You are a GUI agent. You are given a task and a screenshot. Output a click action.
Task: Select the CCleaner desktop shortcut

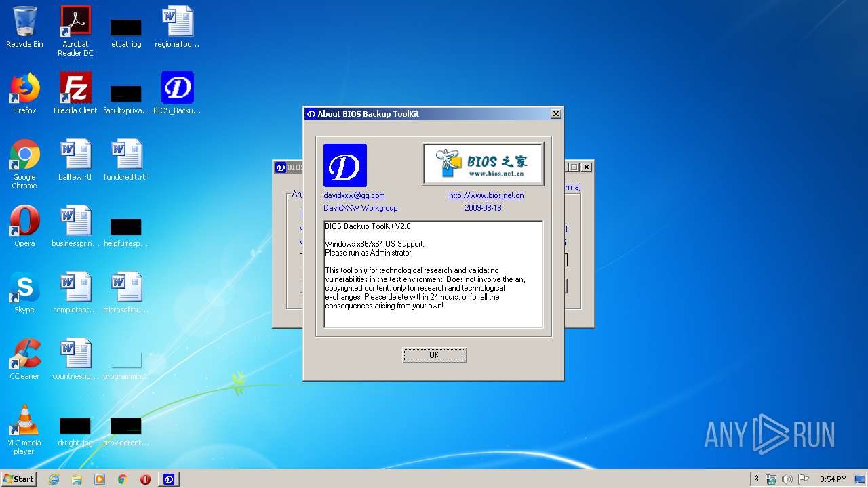pyautogui.click(x=24, y=359)
